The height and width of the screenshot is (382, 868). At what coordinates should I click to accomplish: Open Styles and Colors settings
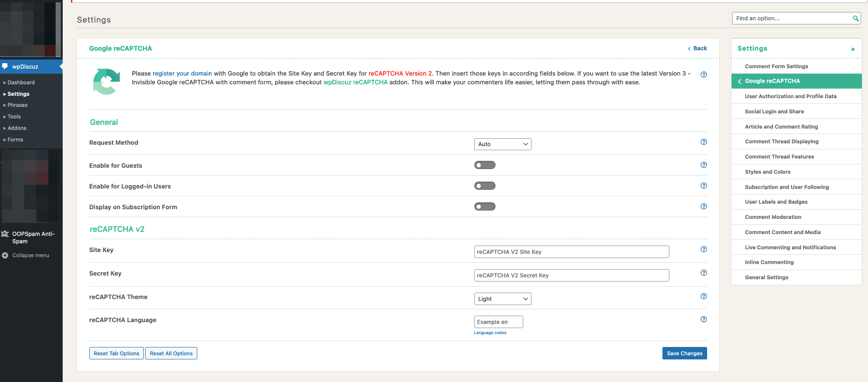click(796, 172)
